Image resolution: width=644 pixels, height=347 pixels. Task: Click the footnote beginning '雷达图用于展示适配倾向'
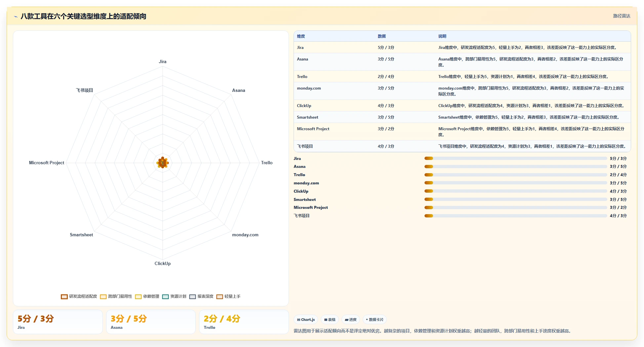[x=433, y=331]
